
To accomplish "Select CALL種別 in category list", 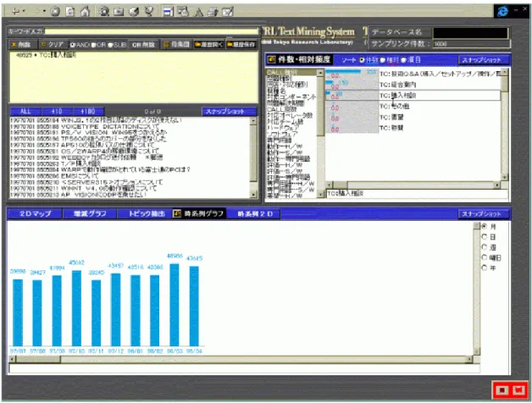I will (x=291, y=73).
